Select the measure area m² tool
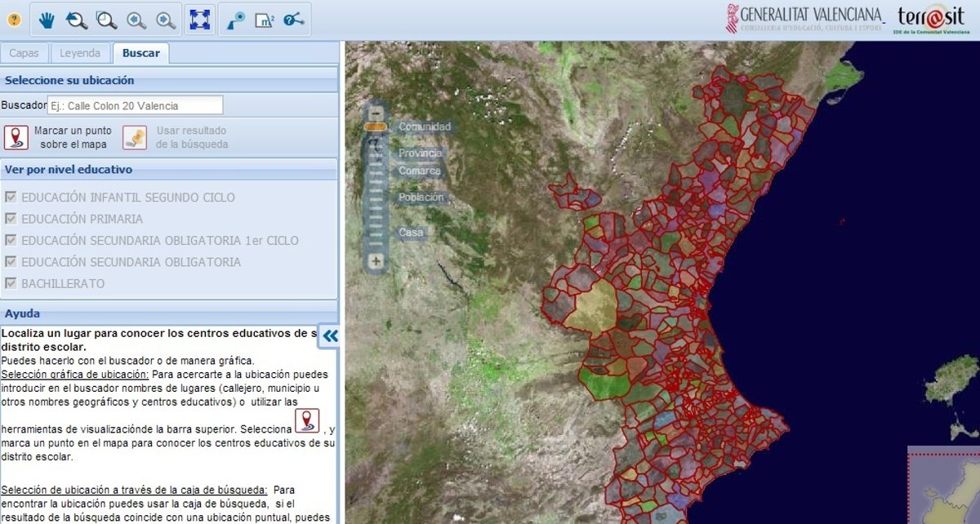 [264, 20]
